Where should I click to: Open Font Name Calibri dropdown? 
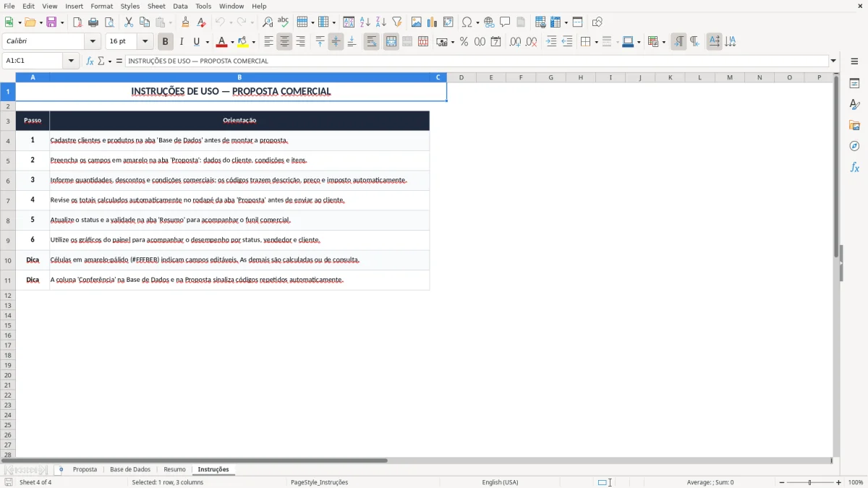93,42
